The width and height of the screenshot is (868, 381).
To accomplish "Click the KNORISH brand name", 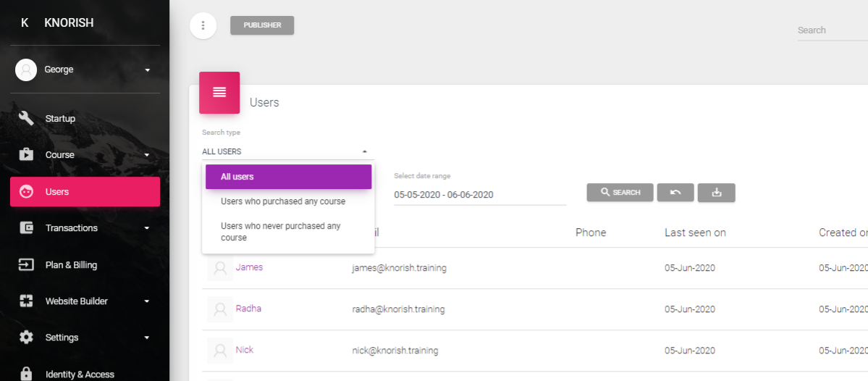I will (x=69, y=22).
